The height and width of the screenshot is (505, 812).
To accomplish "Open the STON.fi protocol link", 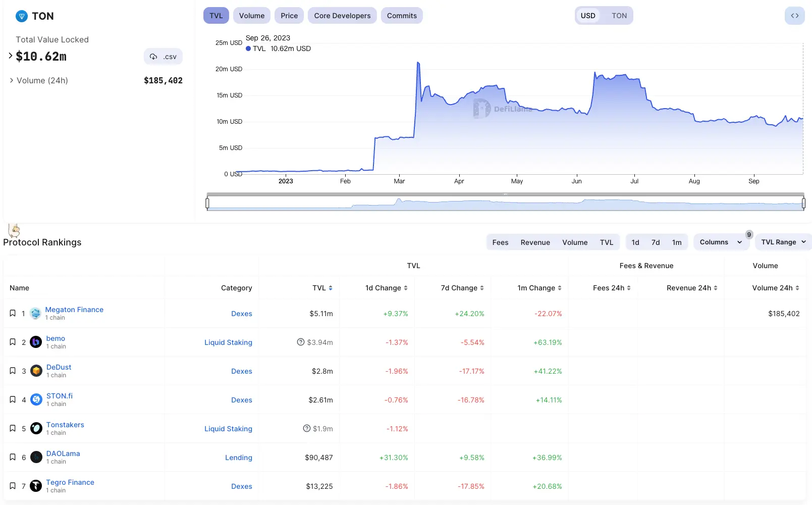I will [60, 396].
